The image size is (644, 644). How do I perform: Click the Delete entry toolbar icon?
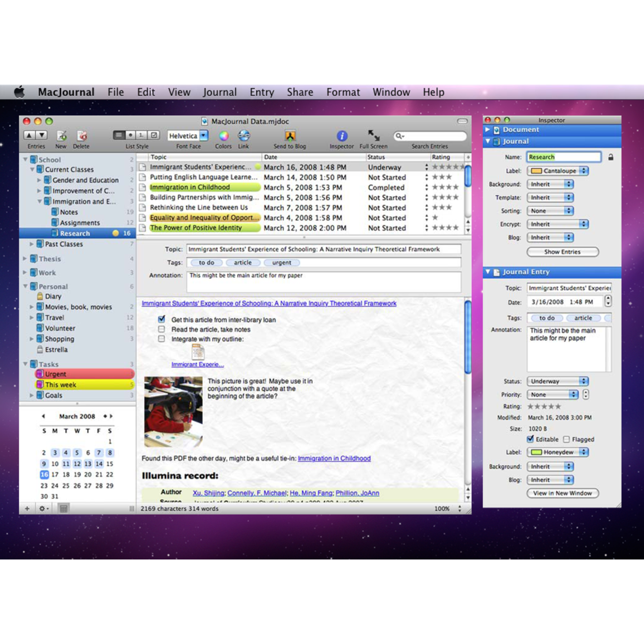[x=82, y=136]
